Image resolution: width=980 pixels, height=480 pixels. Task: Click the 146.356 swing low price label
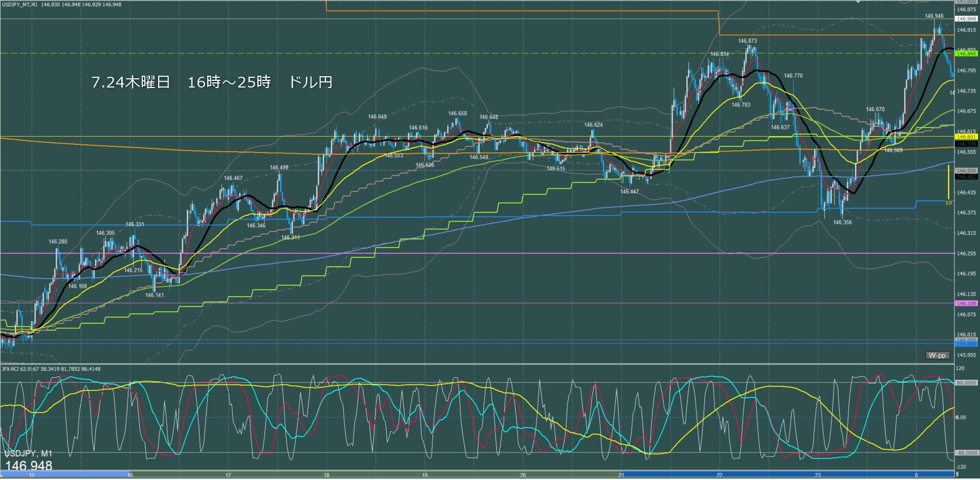pos(842,223)
